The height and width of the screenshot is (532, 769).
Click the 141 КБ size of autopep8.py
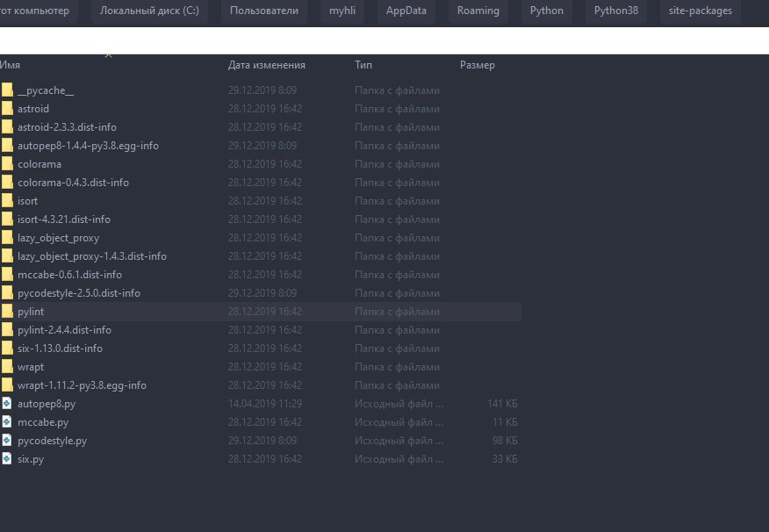503,404
